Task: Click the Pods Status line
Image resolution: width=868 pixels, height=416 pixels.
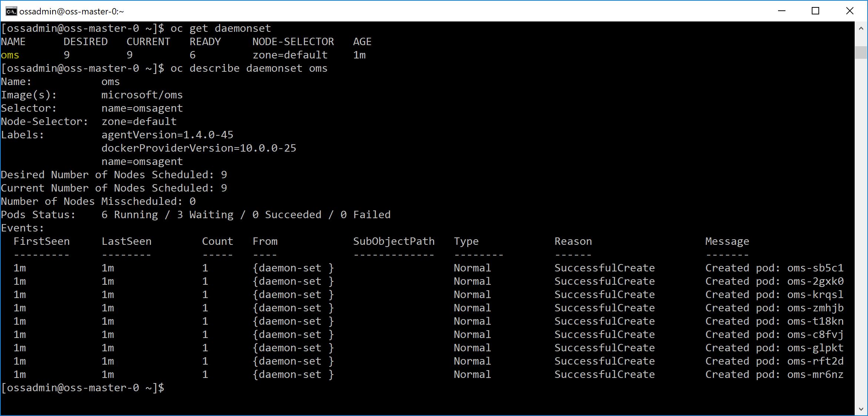Action: tap(195, 215)
